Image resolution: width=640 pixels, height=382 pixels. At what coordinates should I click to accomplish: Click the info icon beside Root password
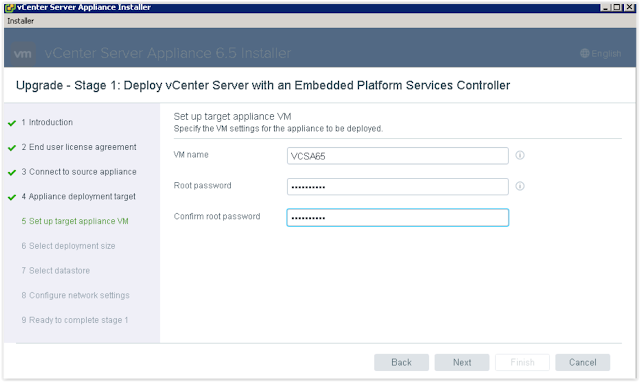point(520,186)
